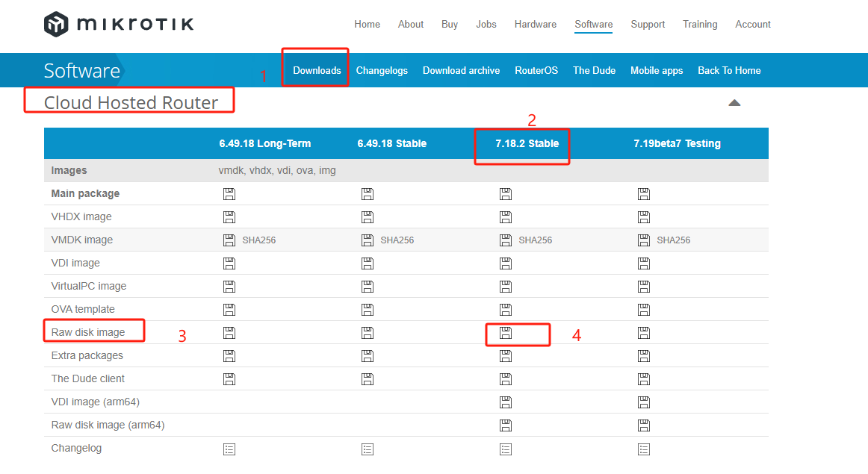This screenshot has height=474, width=868.
Task: Download VHDX image for 6.49.18 Long-Term
Action: click(x=229, y=217)
